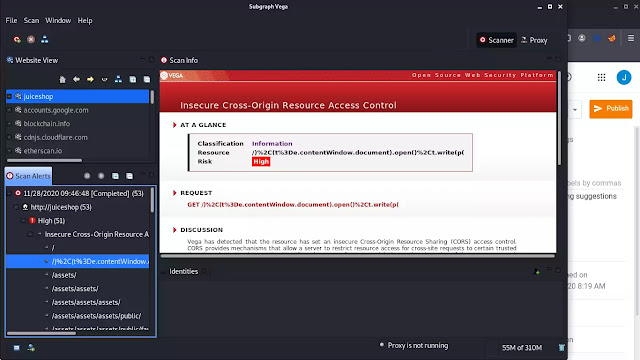Viewport: 640px width, 360px height.
Task: Click the hierarchy icon in Website View toolbar
Action: pos(118,79)
